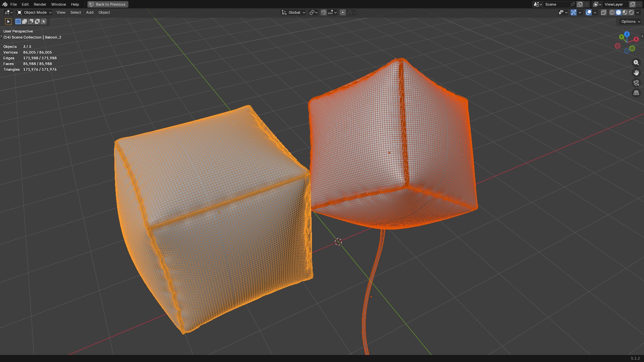Switch to Wireframe viewport shading
Viewport: 644px width, 362px height.
click(x=612, y=12)
